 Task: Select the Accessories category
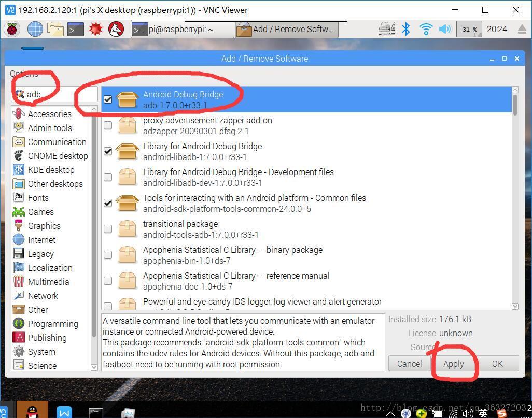click(51, 114)
